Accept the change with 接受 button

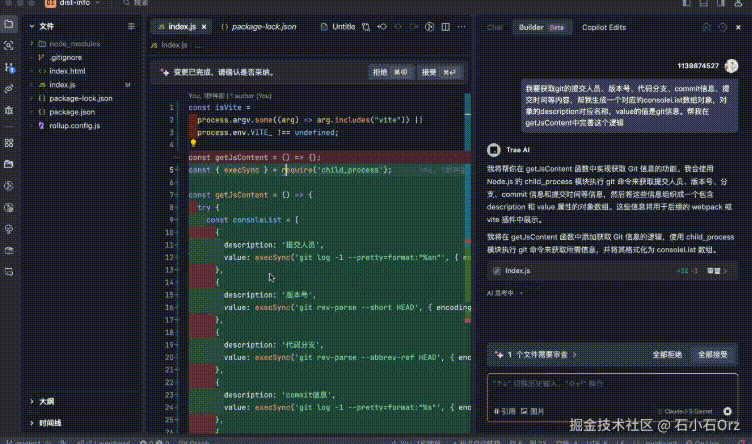click(x=439, y=72)
